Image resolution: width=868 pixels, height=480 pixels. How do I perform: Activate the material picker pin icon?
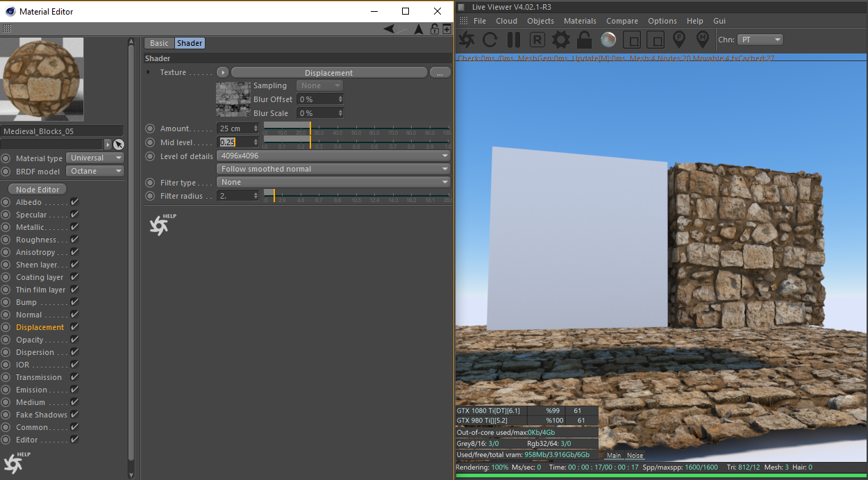coord(702,40)
